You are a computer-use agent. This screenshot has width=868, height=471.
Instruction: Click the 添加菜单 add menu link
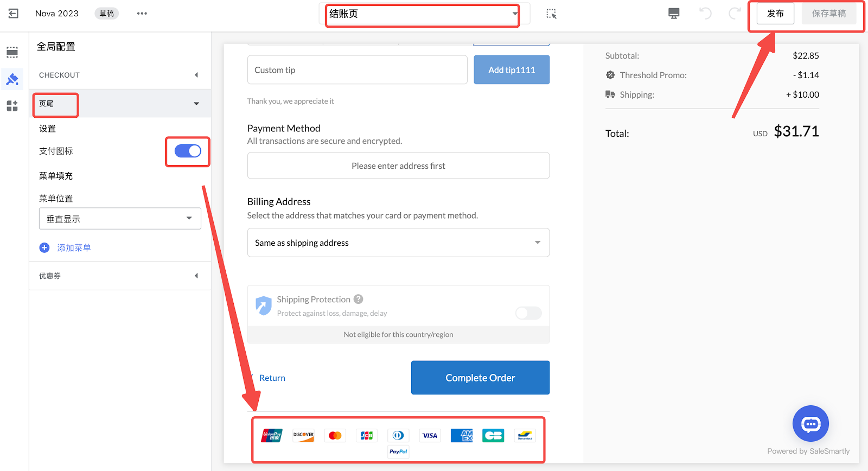point(74,247)
